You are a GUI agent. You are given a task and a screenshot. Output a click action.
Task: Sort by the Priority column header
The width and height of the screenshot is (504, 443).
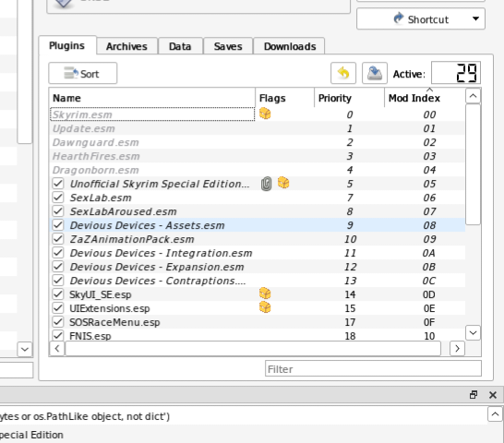coord(349,98)
